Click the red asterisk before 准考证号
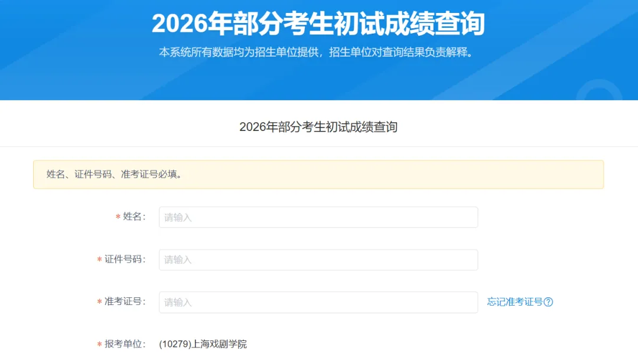Image resolution: width=638 pixels, height=364 pixels. [x=99, y=302]
